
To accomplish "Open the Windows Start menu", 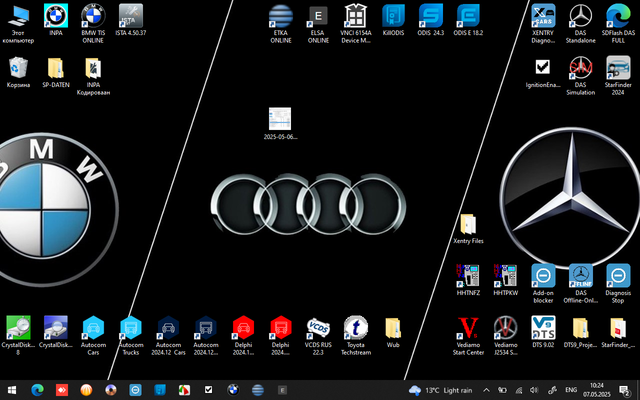I will point(12,390).
